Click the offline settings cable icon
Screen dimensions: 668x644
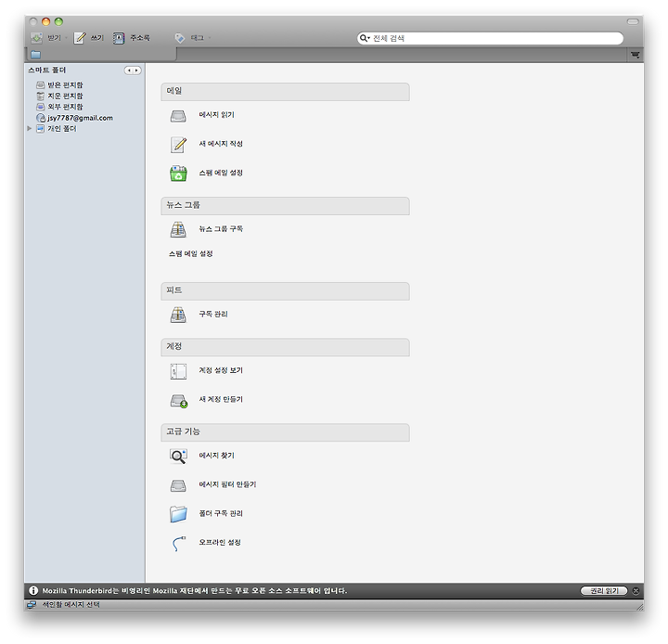tap(179, 544)
